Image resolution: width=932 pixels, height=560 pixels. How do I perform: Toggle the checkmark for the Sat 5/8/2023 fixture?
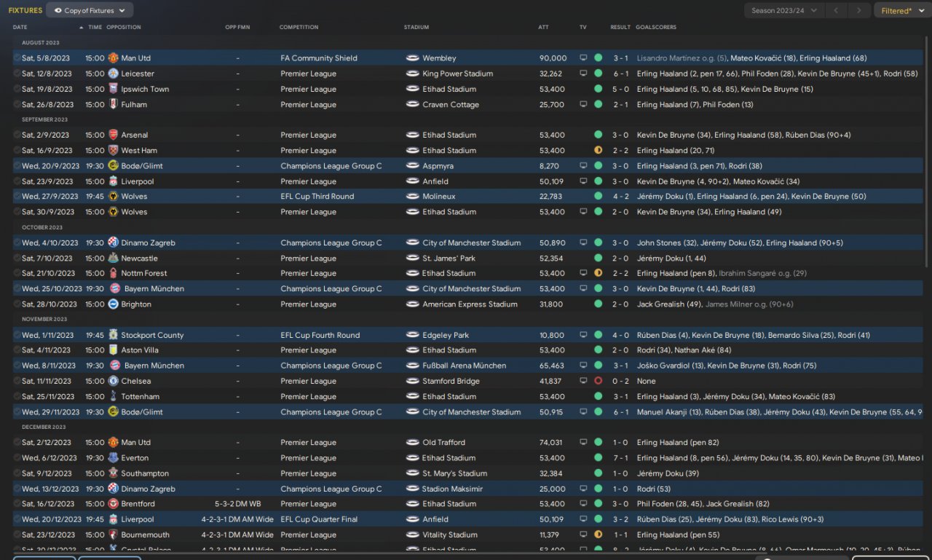[17, 58]
